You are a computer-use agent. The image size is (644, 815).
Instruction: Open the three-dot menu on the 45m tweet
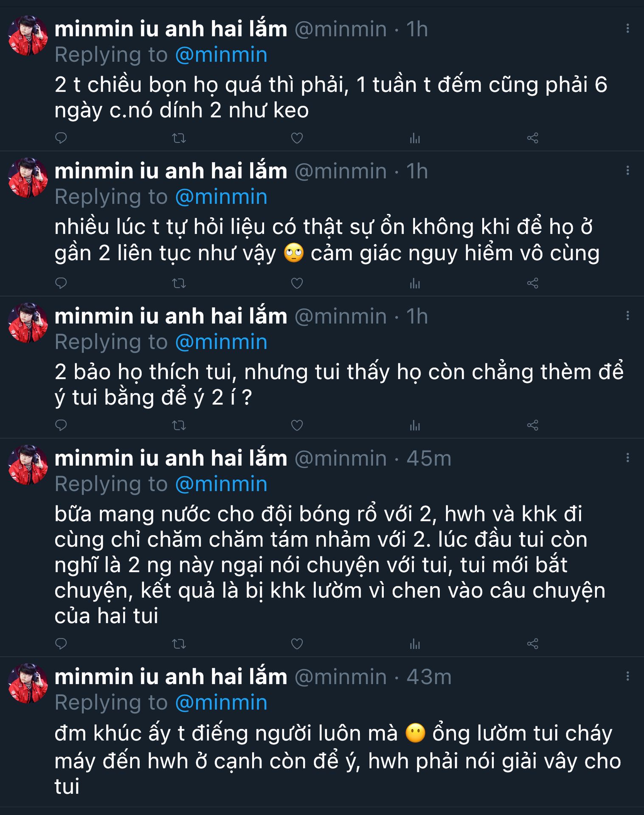tap(627, 458)
